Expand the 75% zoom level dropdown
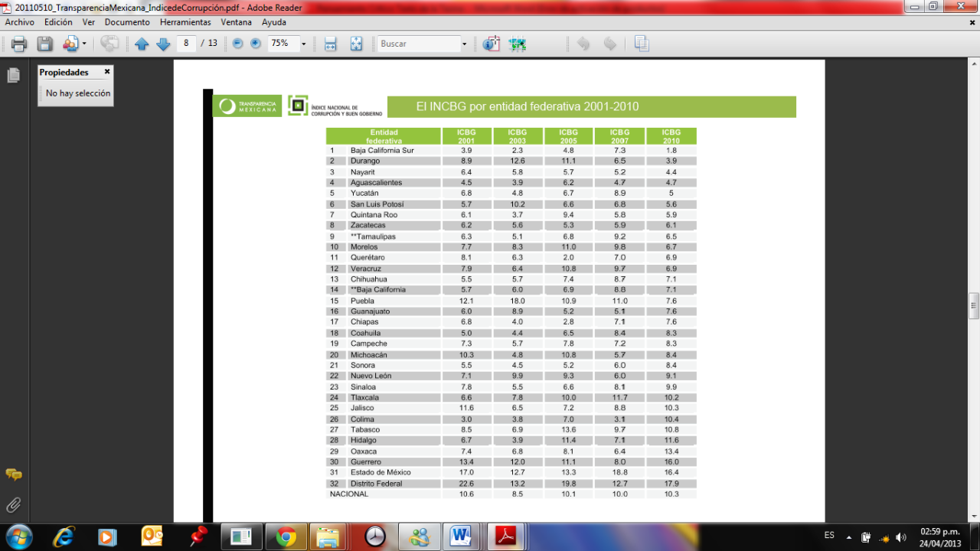 303,44
